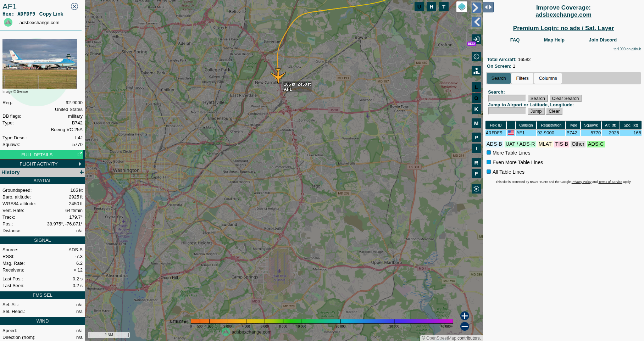This screenshot has width=644, height=341.
Task: Check the All Table Lines option
Action: click(489, 172)
